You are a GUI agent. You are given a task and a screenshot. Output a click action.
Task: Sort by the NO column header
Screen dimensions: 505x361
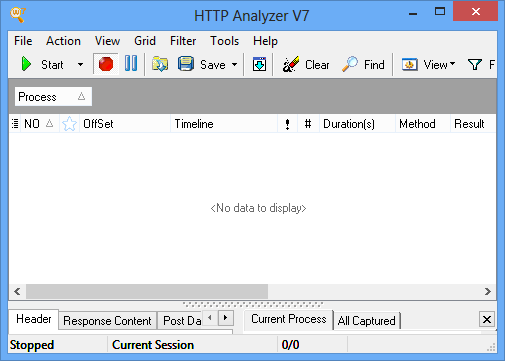(39, 124)
